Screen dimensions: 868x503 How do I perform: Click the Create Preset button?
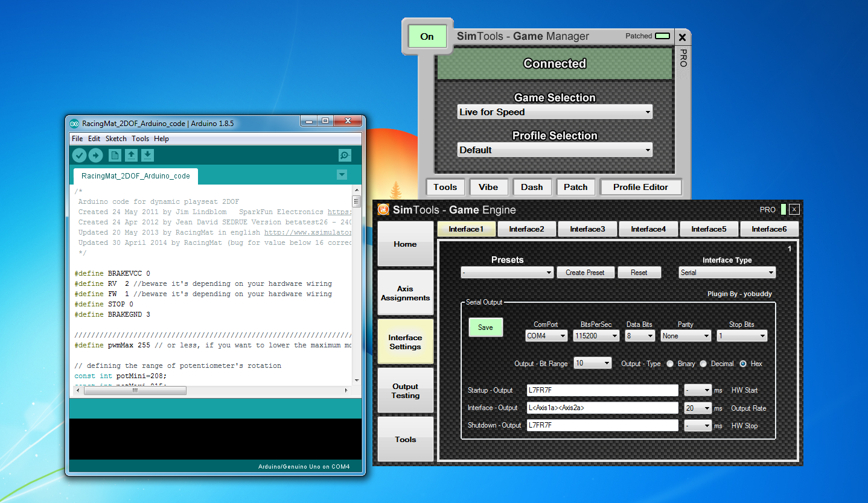(585, 273)
